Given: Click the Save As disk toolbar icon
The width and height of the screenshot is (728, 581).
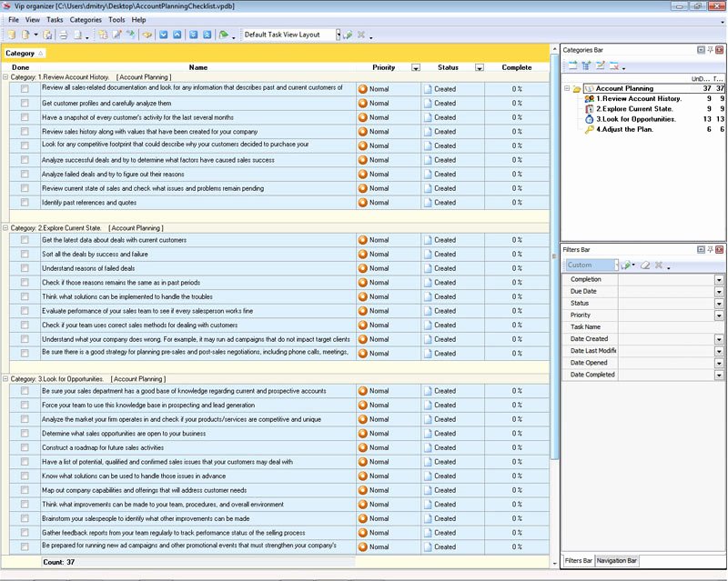Looking at the screenshot, I should (47, 35).
